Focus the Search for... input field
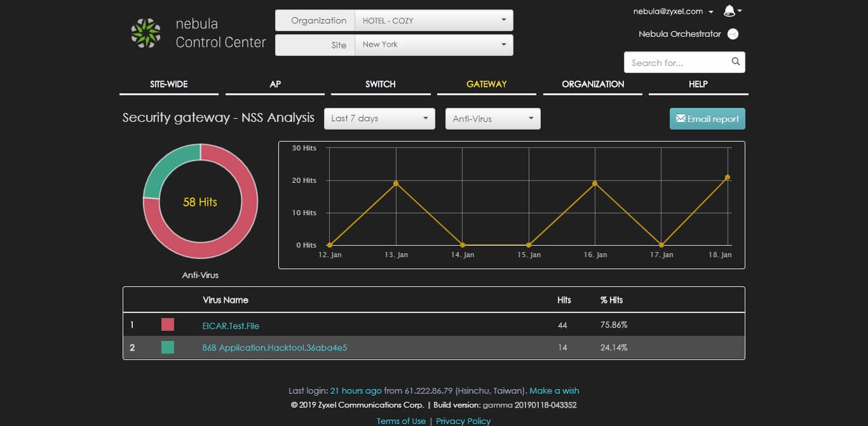868x426 pixels. (677, 63)
